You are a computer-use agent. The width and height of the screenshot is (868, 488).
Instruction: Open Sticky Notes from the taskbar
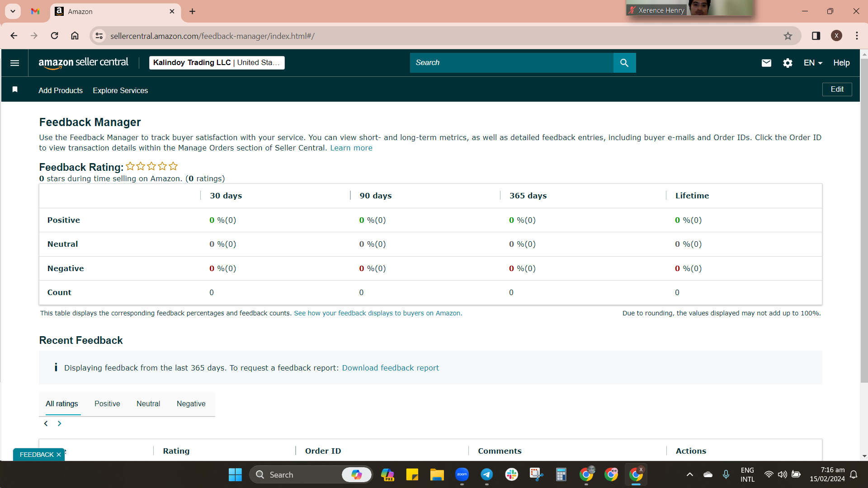tap(412, 474)
